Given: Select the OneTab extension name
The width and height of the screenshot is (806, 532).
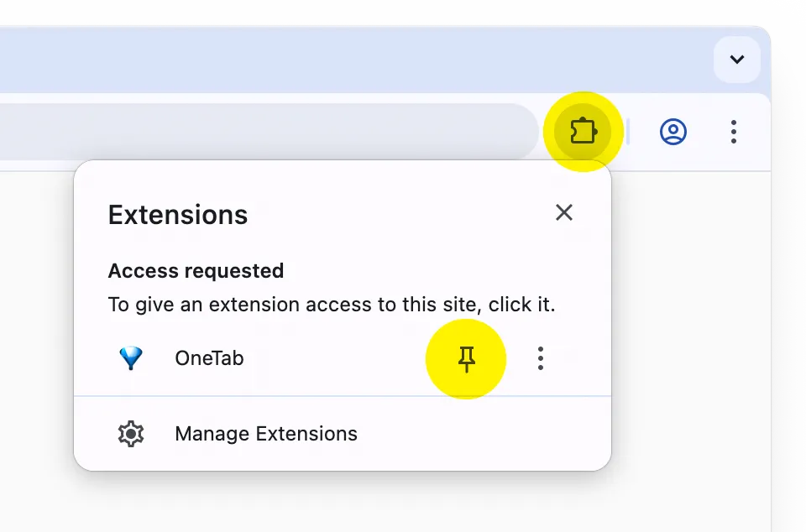Looking at the screenshot, I should [x=209, y=358].
